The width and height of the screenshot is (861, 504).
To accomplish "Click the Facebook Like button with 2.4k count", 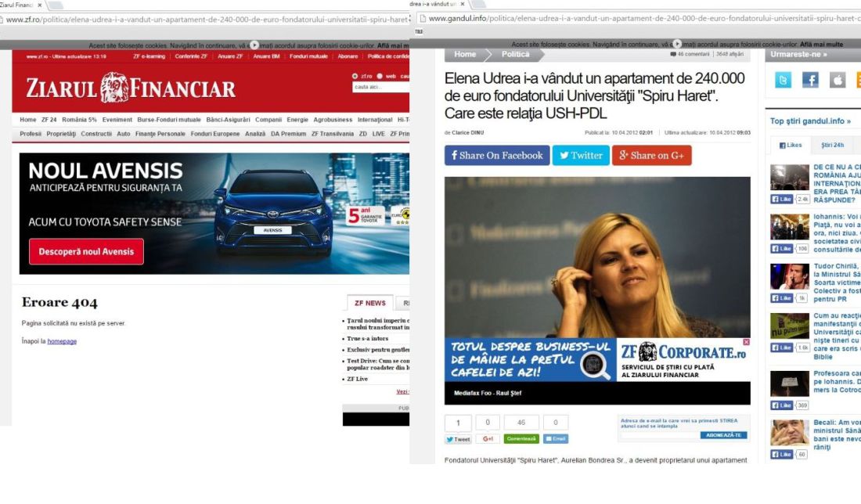I will 782,200.
